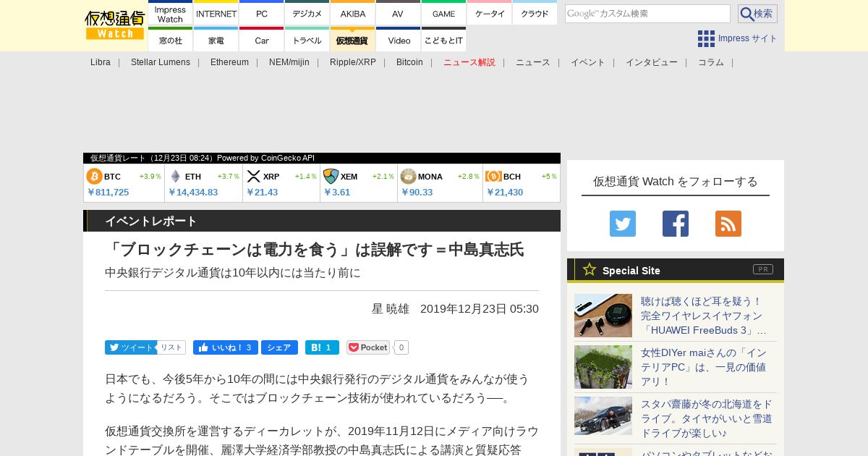Click the Ethereum ETH diamond icon
The width and height of the screenshot is (868, 456).
[175, 177]
